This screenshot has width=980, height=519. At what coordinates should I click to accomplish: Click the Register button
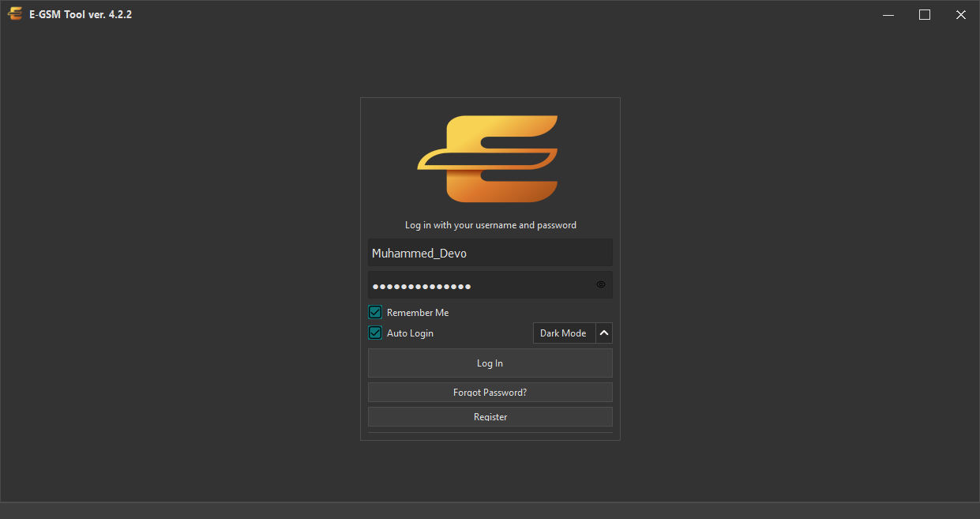[x=490, y=417]
